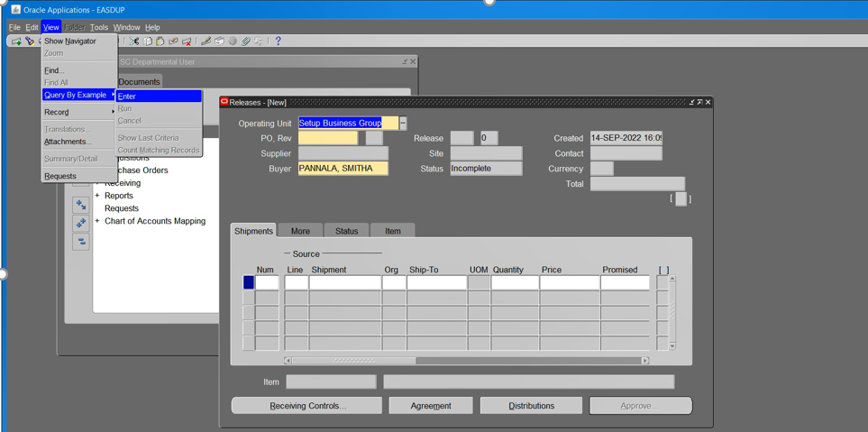Viewport: 868px width, 432px height.
Task: Select the Requests item in navigator tree
Action: (122, 208)
